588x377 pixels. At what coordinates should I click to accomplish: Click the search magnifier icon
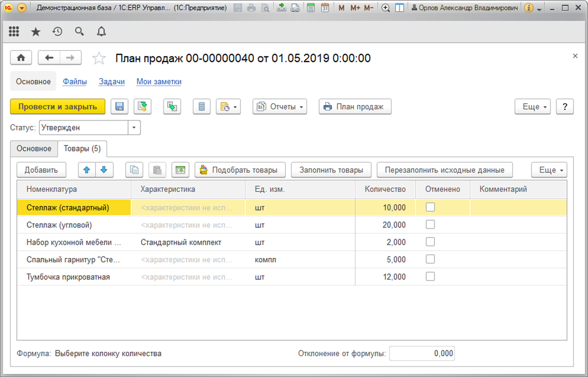[79, 32]
